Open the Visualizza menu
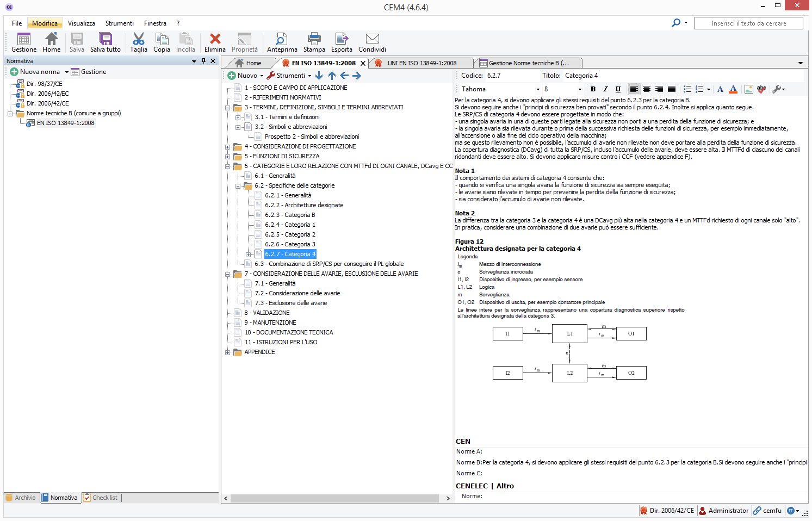Screen dimensions: 812x521 (81, 23)
